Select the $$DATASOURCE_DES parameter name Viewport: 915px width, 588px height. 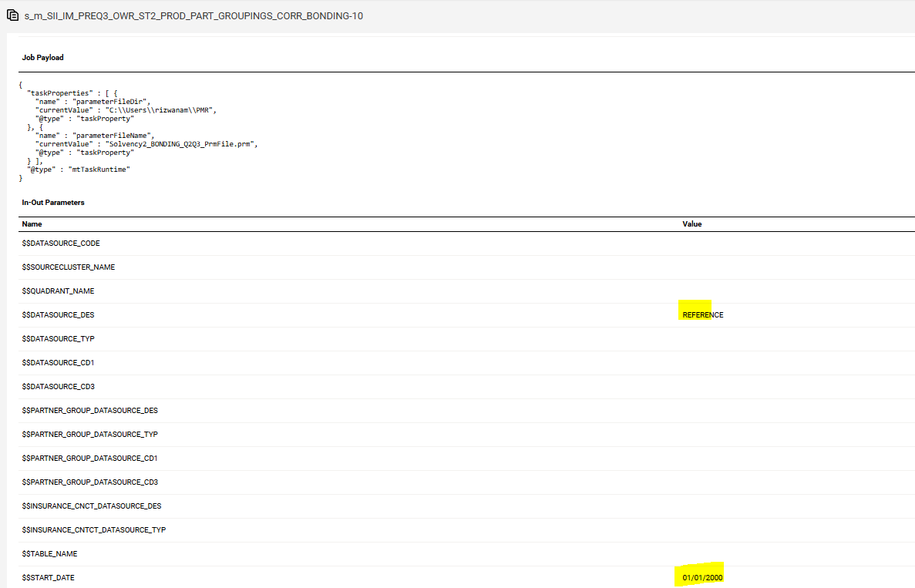[58, 315]
